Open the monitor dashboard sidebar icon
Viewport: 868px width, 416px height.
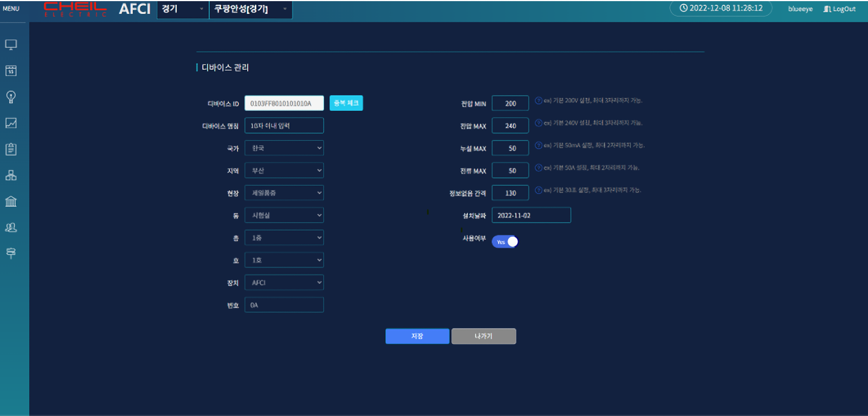click(11, 45)
